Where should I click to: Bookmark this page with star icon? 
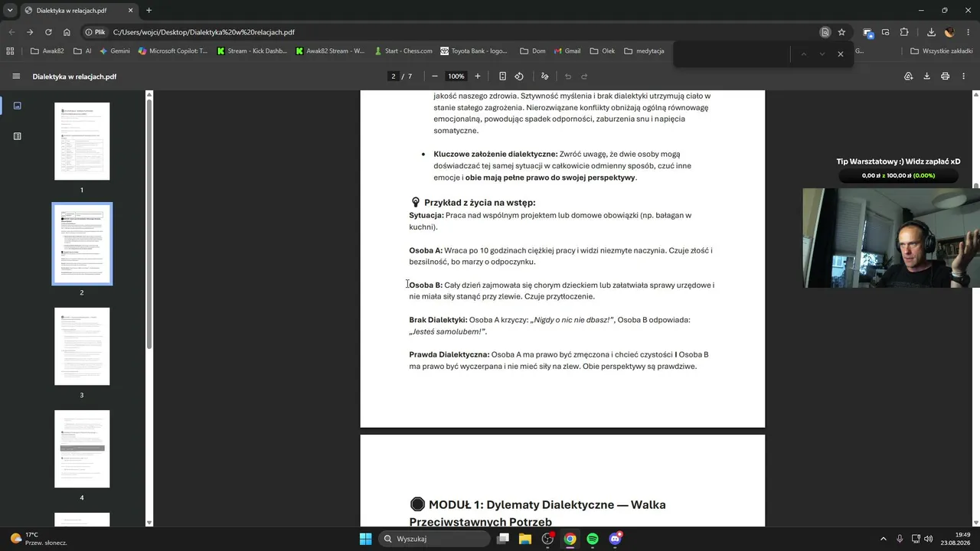[x=841, y=32]
